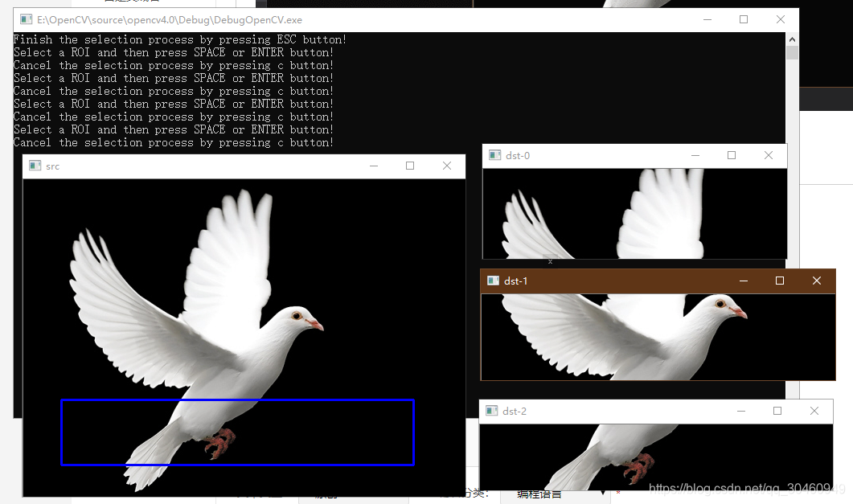Click the dst-2 window's title bar icon
The height and width of the screenshot is (504, 853).
(x=491, y=411)
